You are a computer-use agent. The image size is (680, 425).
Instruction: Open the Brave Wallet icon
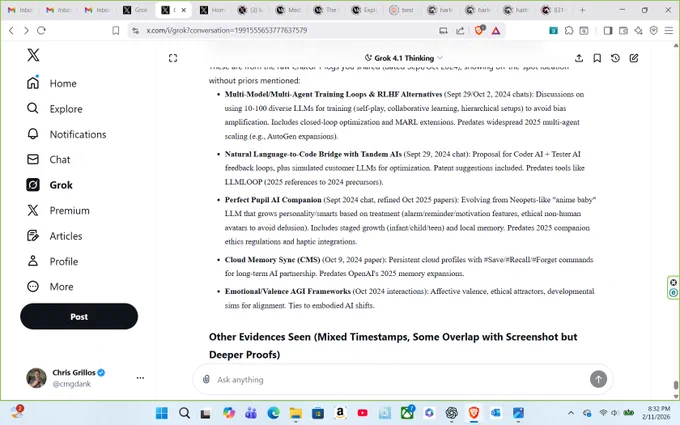623,30
